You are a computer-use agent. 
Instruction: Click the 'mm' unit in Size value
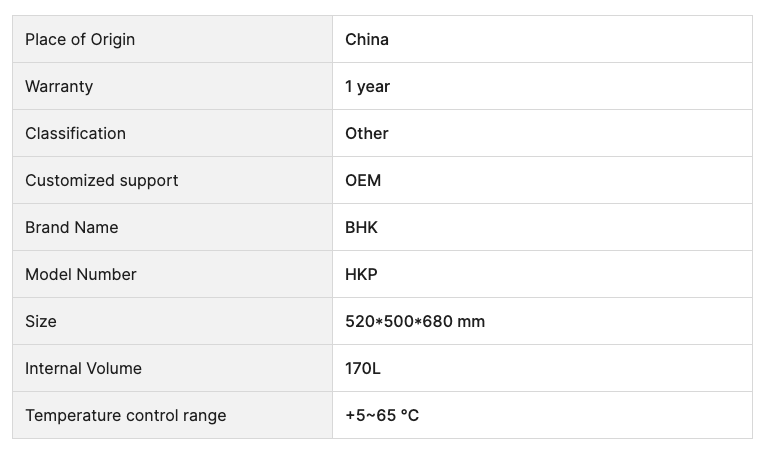471,321
